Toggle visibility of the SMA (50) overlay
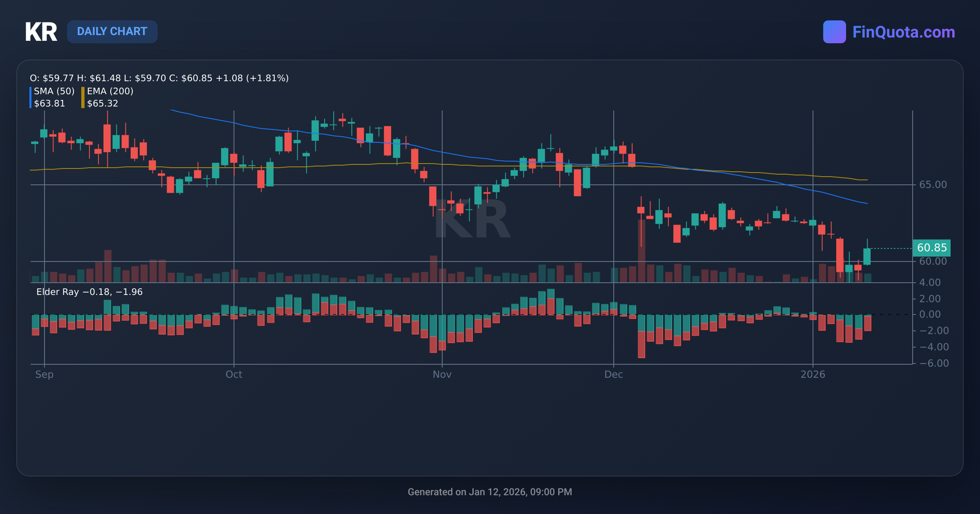 coord(54,91)
